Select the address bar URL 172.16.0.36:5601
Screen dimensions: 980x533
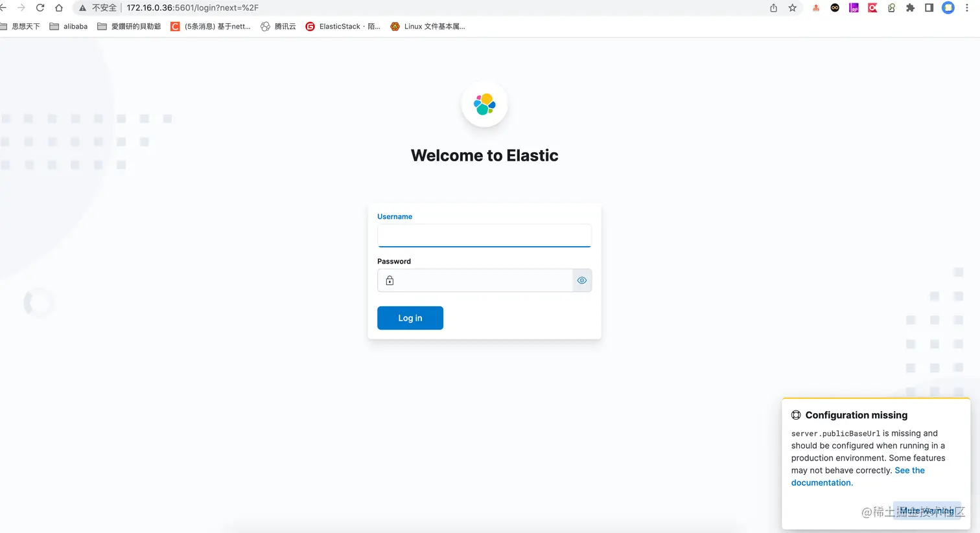(x=192, y=8)
